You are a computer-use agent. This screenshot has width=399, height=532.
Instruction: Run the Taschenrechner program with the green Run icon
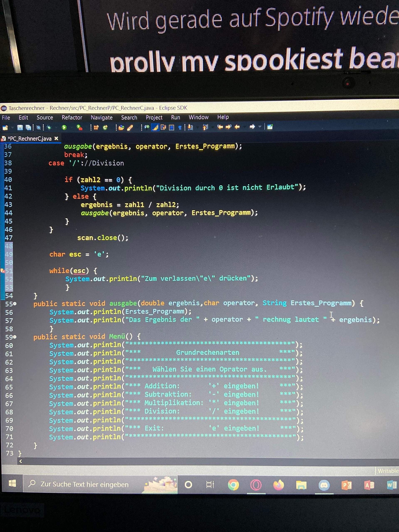click(64, 127)
